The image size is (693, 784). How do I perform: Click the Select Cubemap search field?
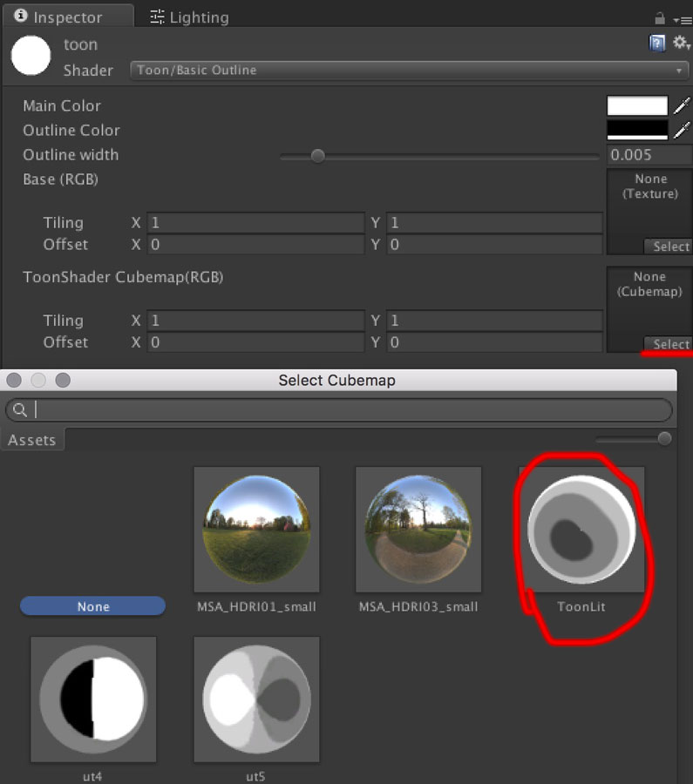339,410
